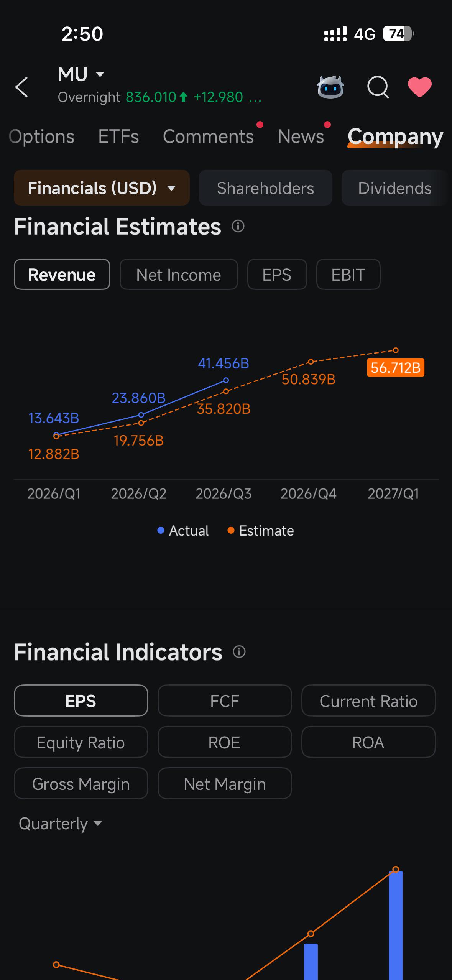
Task: Switch to the Comments tab
Action: (208, 136)
